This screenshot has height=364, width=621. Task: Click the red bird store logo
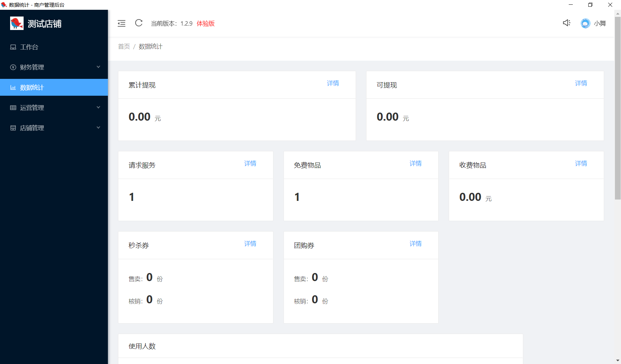(x=17, y=24)
